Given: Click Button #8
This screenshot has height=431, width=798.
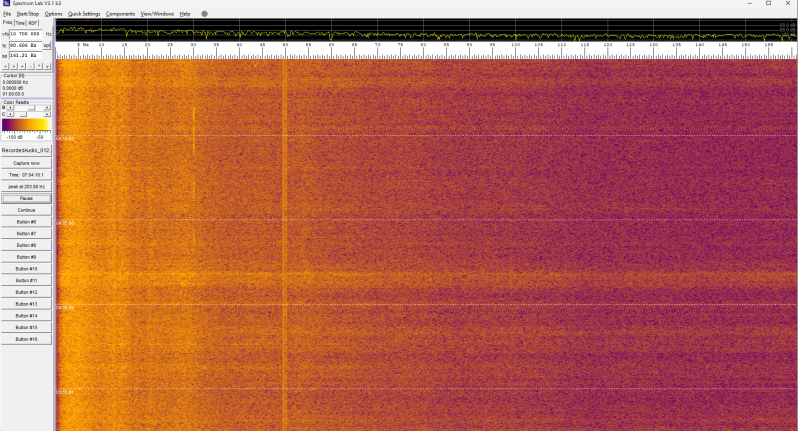Looking at the screenshot, I should (26, 245).
